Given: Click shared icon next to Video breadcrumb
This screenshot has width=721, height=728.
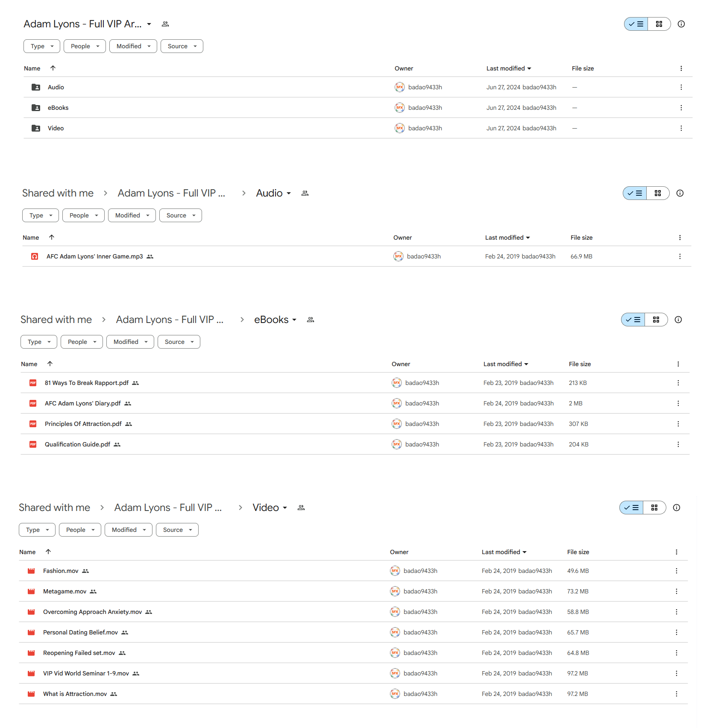Looking at the screenshot, I should pyautogui.click(x=301, y=508).
